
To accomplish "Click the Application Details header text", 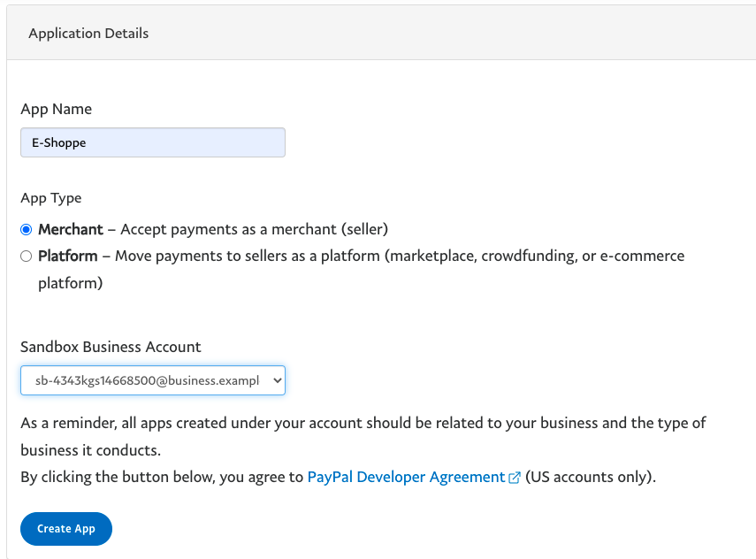I will (88, 34).
